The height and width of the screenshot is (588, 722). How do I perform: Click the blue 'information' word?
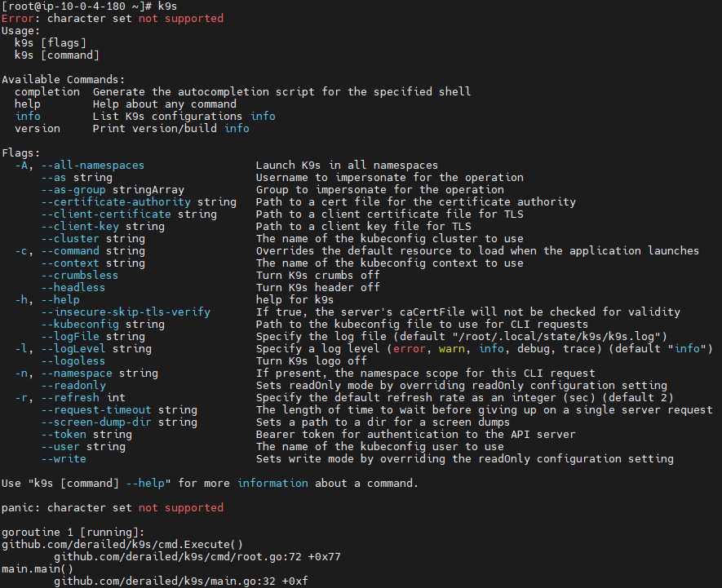(x=272, y=484)
